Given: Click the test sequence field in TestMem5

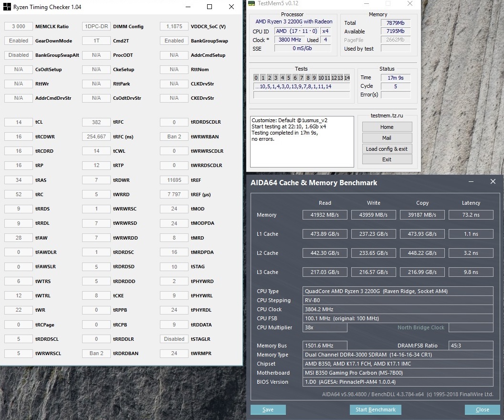Looking at the screenshot, I should pos(302,86).
